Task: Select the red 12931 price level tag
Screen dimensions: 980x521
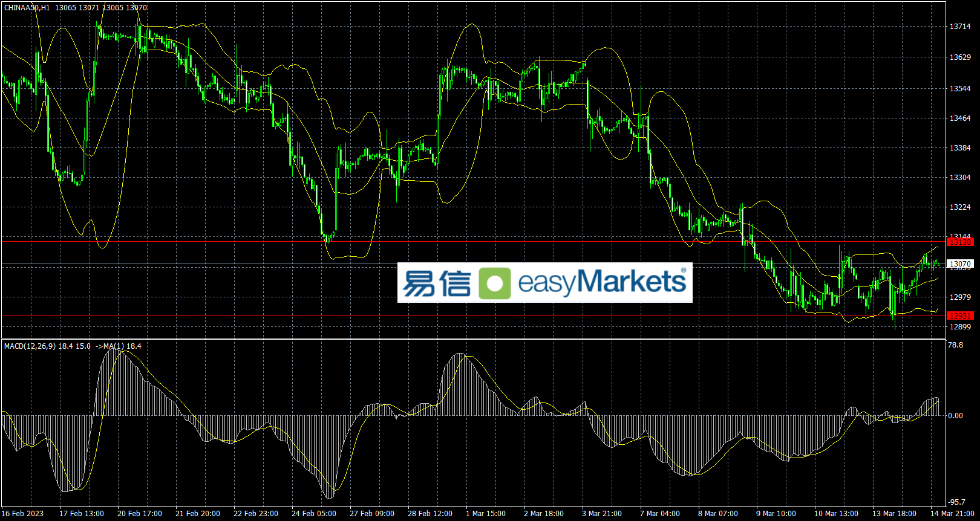Action: pos(960,316)
